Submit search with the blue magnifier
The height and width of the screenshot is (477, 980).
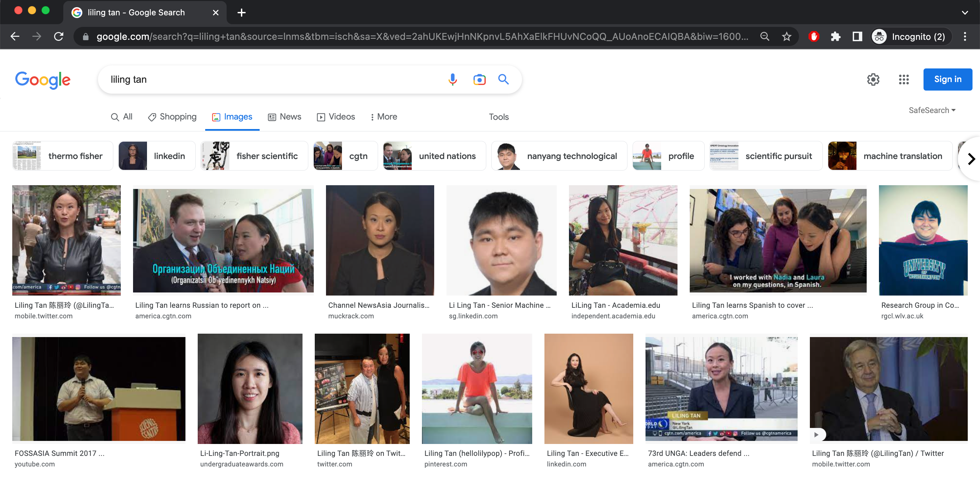pyautogui.click(x=503, y=79)
